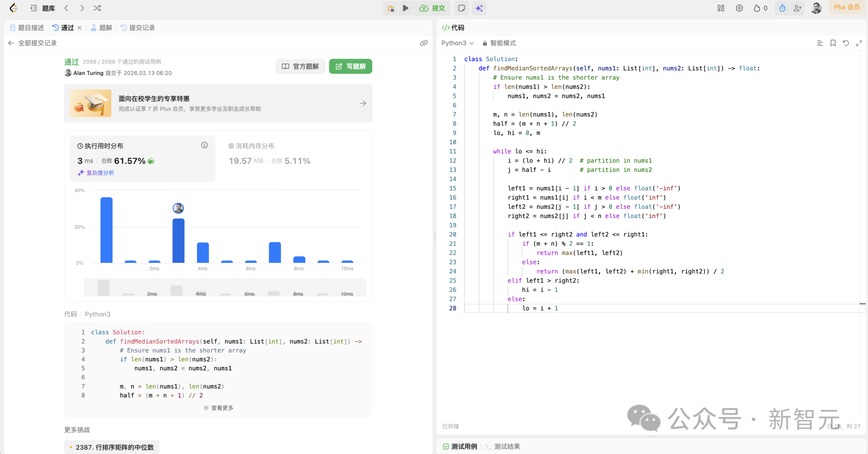This screenshot has width=868, height=454.
Task: Click the green 写题解 button
Action: pyautogui.click(x=351, y=66)
